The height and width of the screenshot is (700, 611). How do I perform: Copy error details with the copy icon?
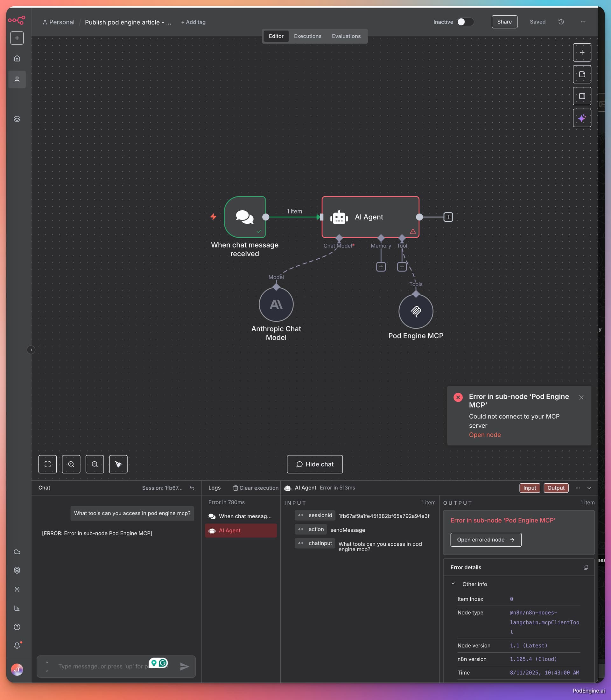(x=586, y=567)
